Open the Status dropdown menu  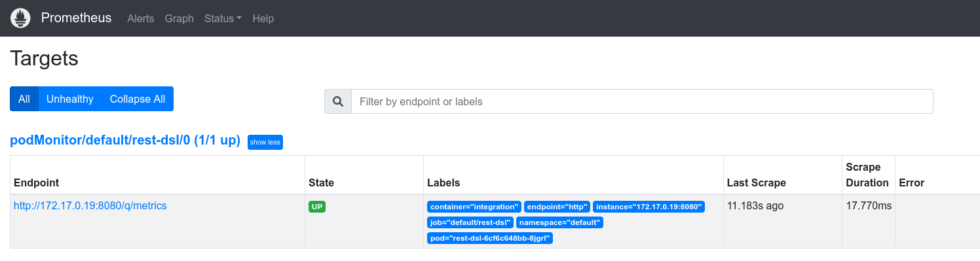(223, 18)
